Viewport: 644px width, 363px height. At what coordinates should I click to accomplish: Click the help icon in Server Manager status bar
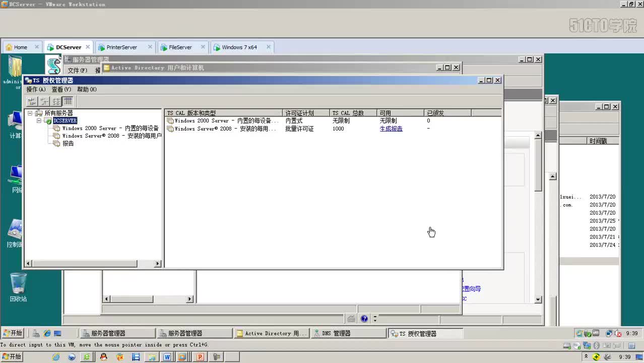point(364,319)
